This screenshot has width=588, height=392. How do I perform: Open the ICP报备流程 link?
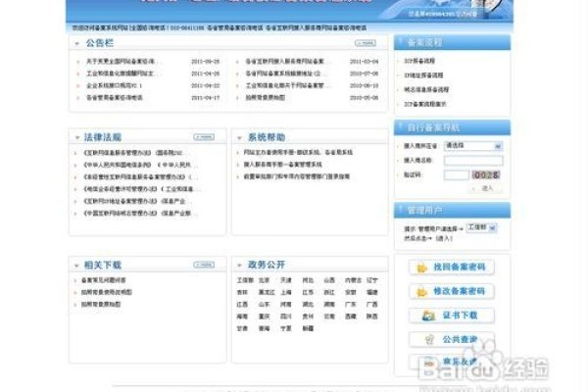419,61
